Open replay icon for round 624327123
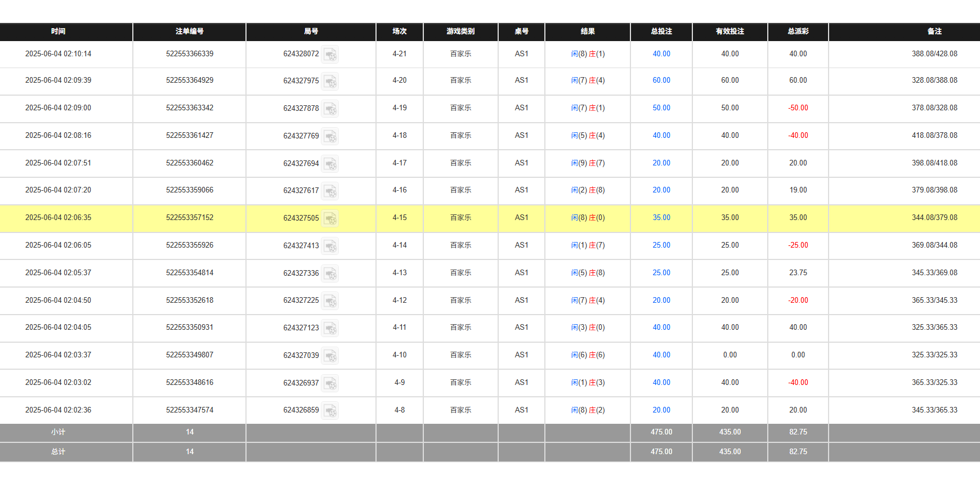980x484 pixels. pos(330,328)
